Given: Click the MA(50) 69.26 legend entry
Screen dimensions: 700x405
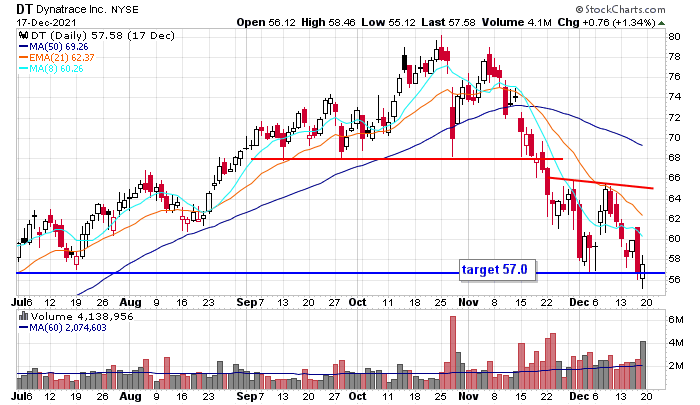Looking at the screenshot, I should tap(54, 46).
